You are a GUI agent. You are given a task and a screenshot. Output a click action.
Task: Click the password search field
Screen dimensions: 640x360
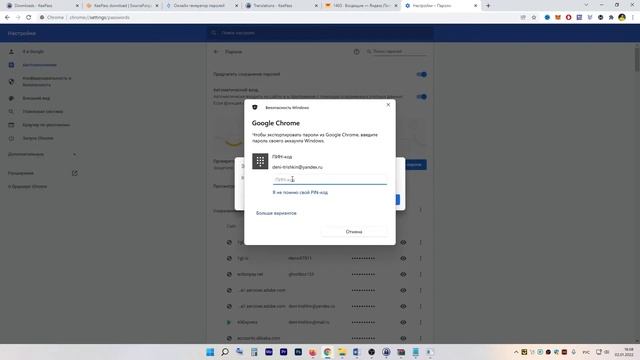click(x=399, y=52)
